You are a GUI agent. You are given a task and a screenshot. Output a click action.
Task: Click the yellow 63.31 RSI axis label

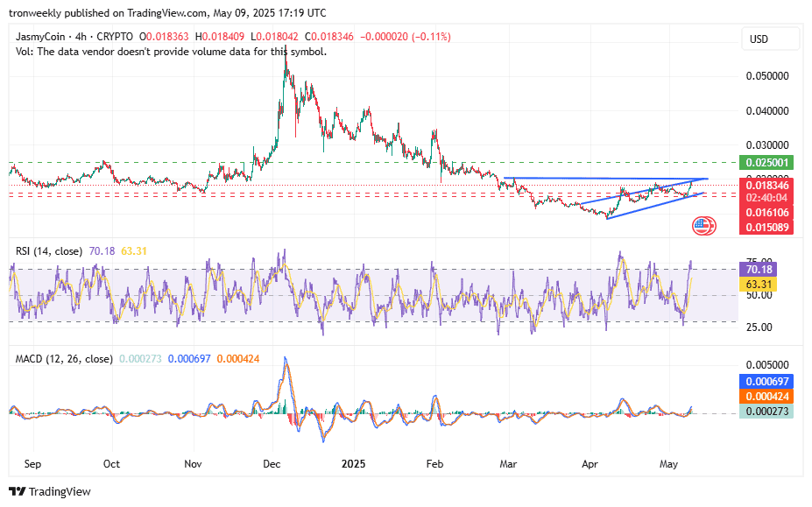758,285
